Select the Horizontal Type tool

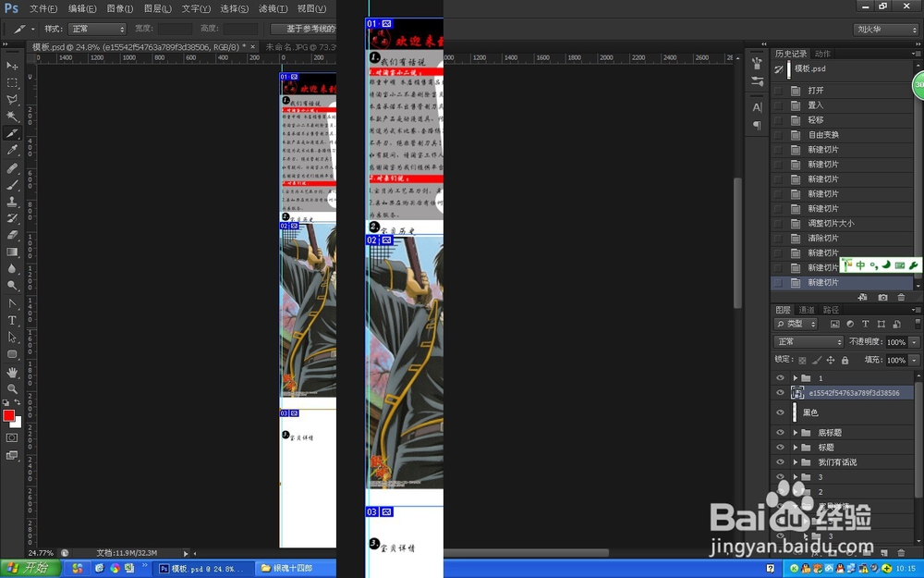tap(12, 320)
